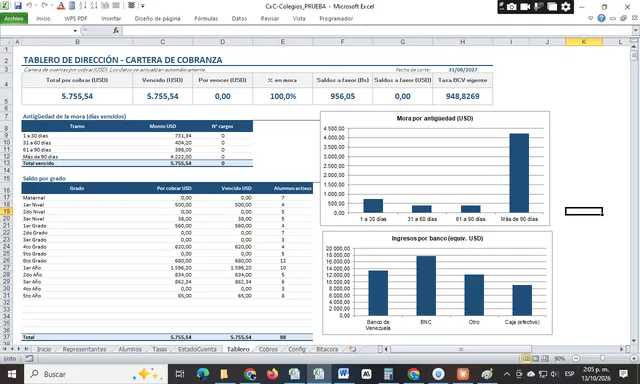This screenshot has height=384, width=640.
Task: Open the Redo history dropdown arrow
Action: pos(52,6)
